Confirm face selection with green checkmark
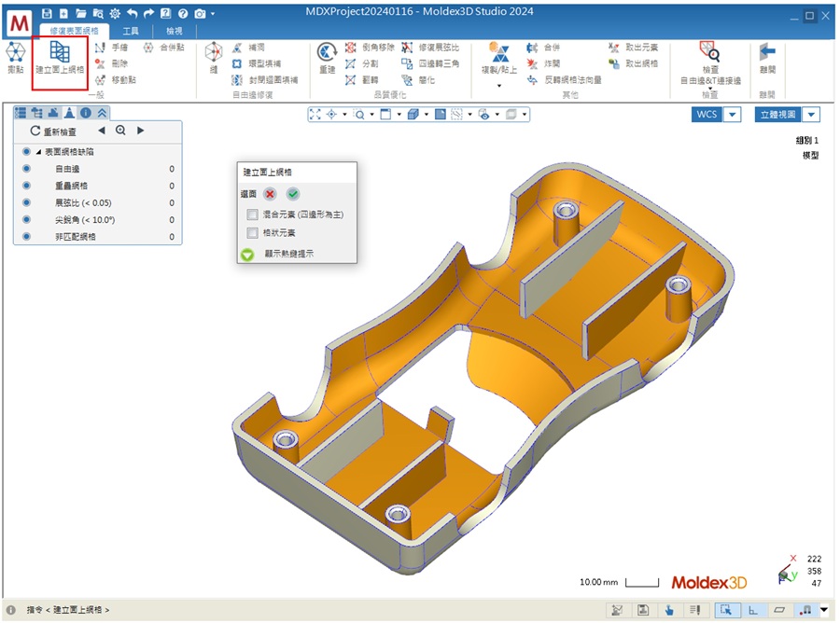Viewport: 840px width, 623px height. coord(293,194)
